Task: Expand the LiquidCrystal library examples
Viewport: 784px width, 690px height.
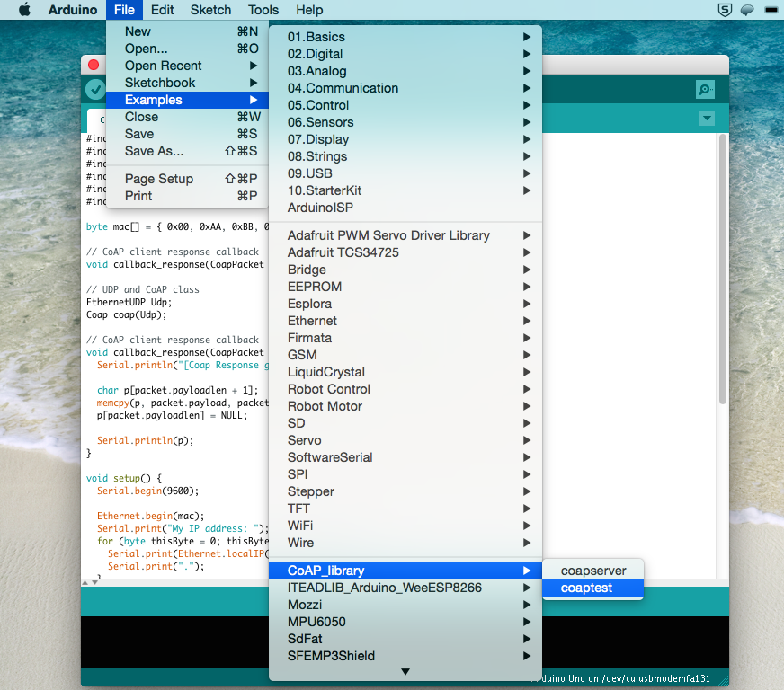Action: click(x=405, y=372)
